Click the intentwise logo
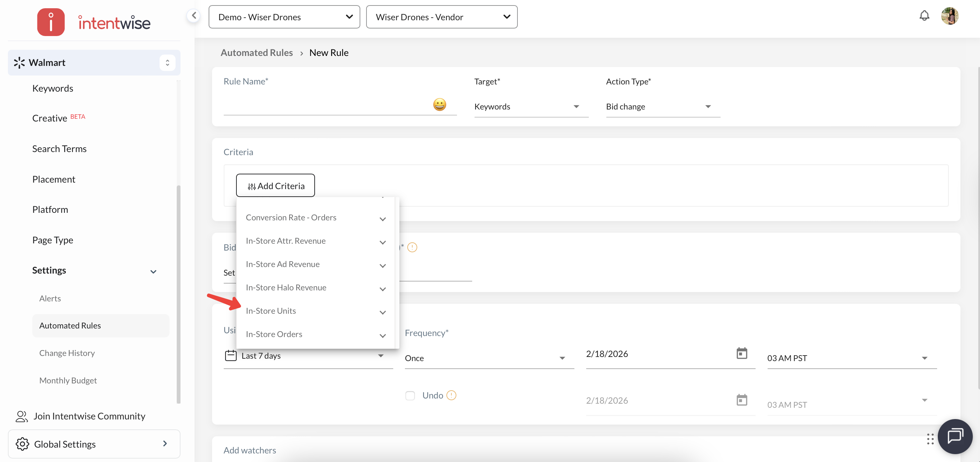This screenshot has width=980, height=462. click(94, 22)
